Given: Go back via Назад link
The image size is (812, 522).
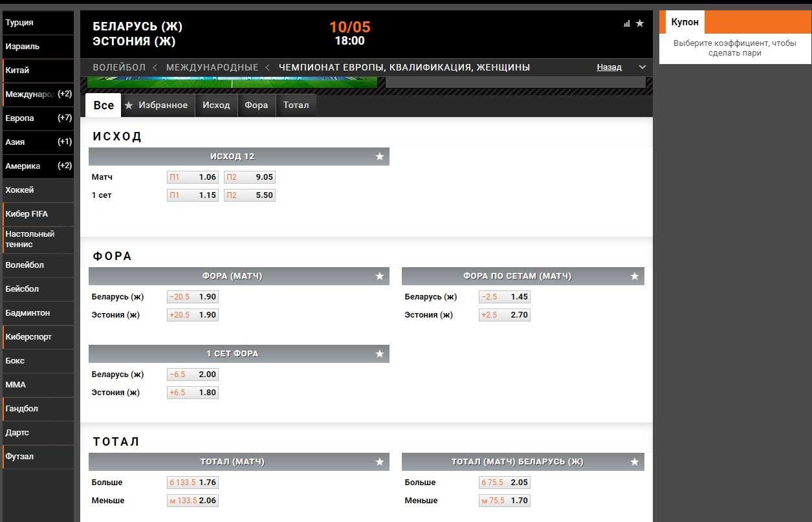Looking at the screenshot, I should 609,67.
